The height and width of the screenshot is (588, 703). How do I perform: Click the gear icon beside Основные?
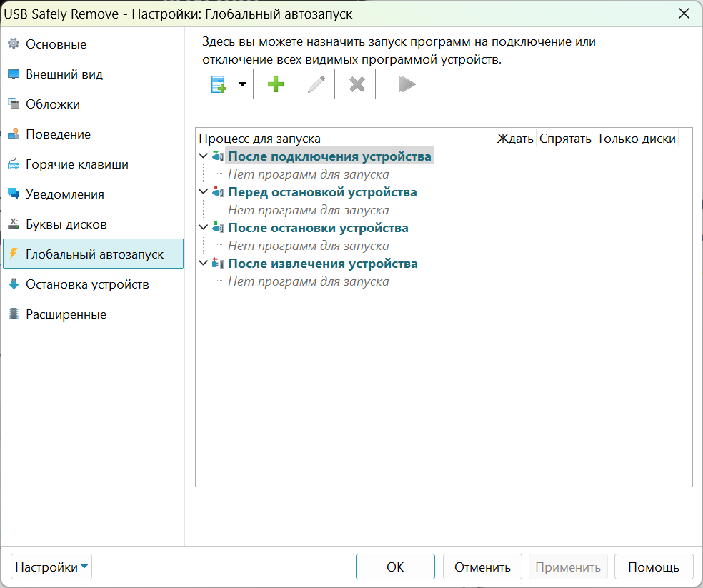pos(14,44)
